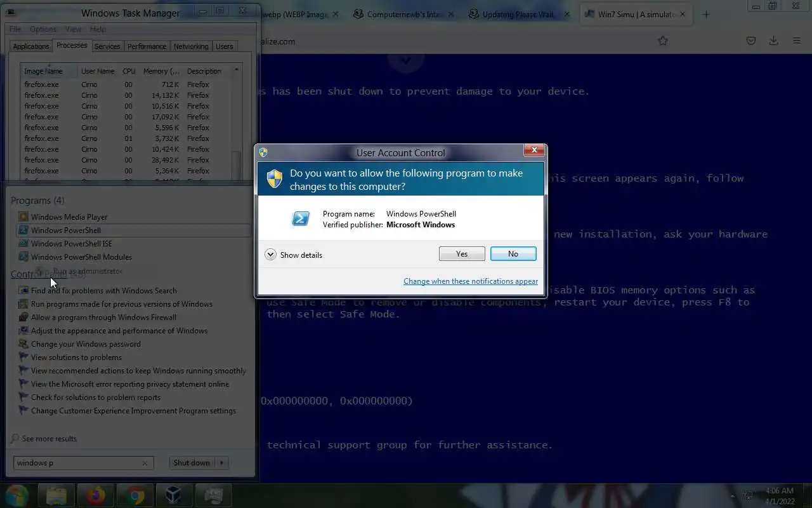Show hidden system tray icons arrow

[733, 495]
